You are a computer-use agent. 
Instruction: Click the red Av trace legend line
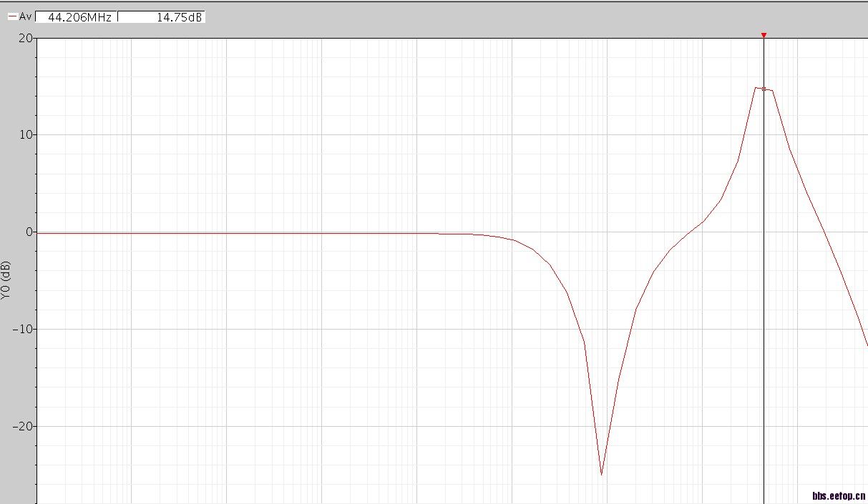tap(12, 16)
